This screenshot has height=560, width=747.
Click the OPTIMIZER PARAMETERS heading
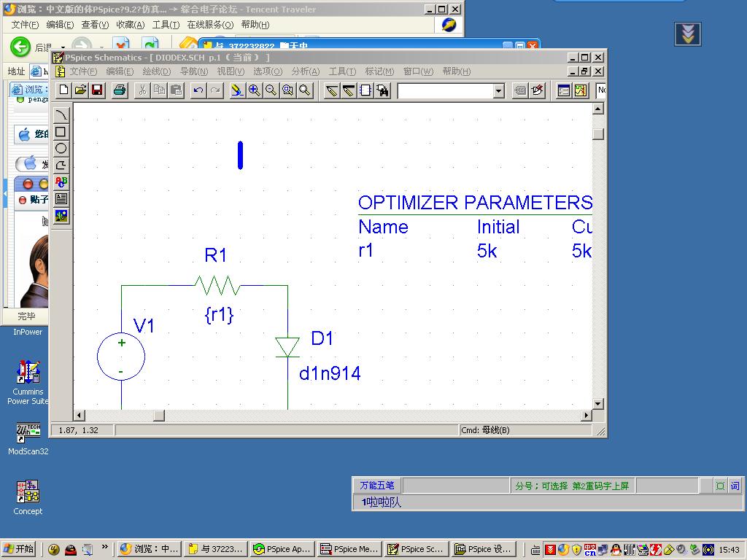pyautogui.click(x=475, y=203)
